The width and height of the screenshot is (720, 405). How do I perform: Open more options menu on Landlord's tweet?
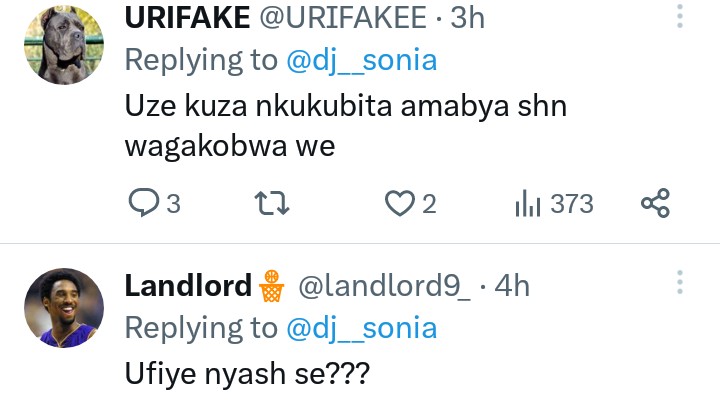pyautogui.click(x=680, y=282)
